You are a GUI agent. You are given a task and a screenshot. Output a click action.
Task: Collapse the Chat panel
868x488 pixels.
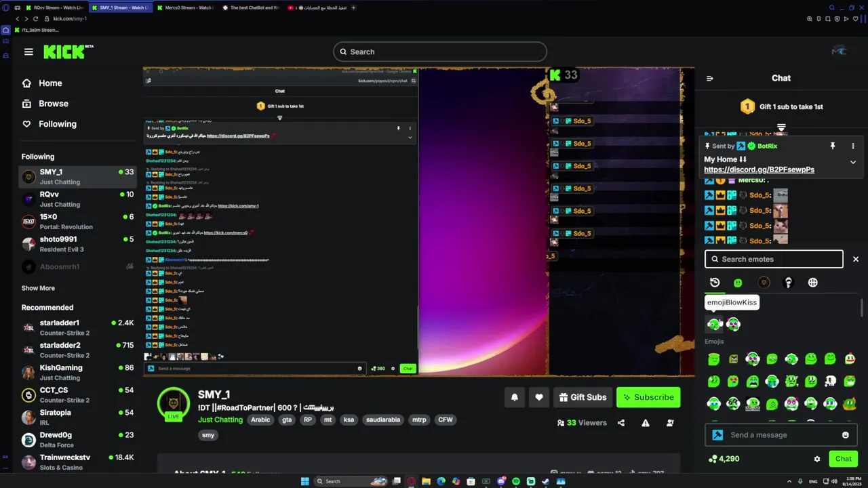pos(710,78)
